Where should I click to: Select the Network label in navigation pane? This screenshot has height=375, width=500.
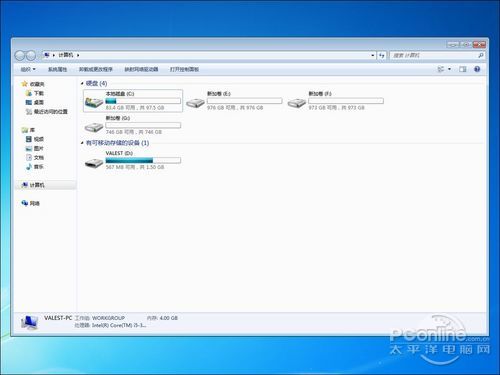tap(35, 203)
